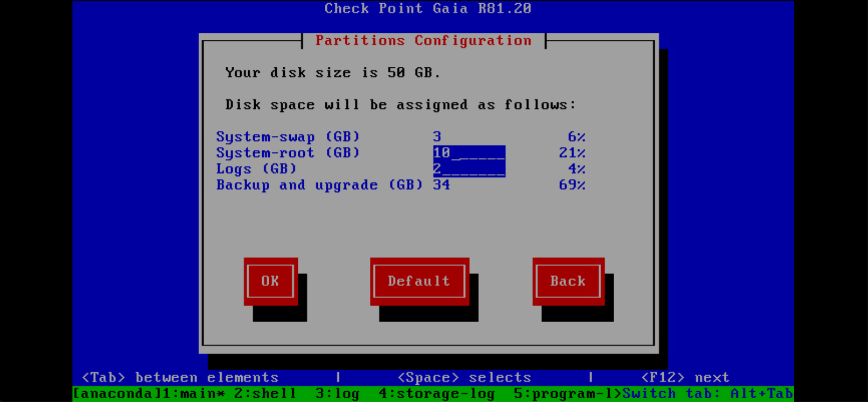Click the 21% System-root percentage

click(572, 153)
